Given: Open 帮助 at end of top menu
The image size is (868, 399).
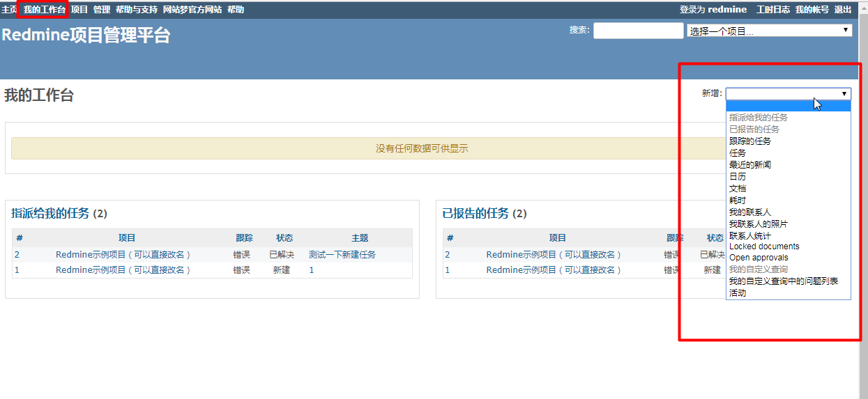Looking at the screenshot, I should pyautogui.click(x=236, y=10).
